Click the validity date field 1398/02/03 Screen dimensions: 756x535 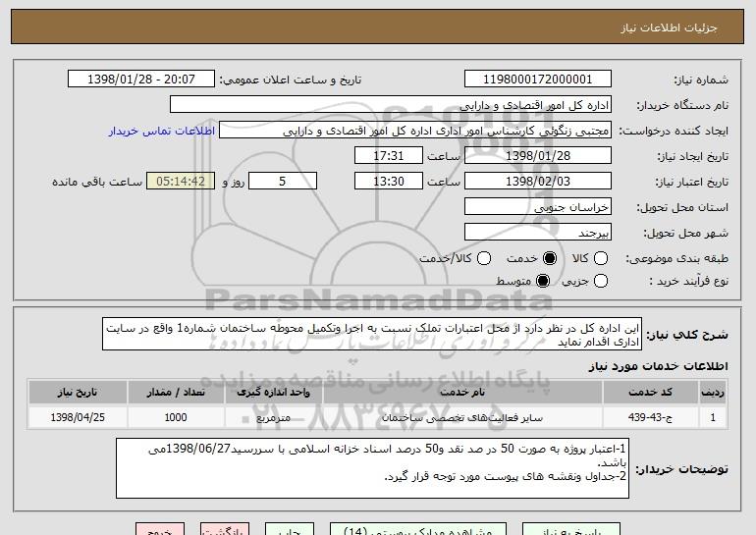[x=538, y=182]
